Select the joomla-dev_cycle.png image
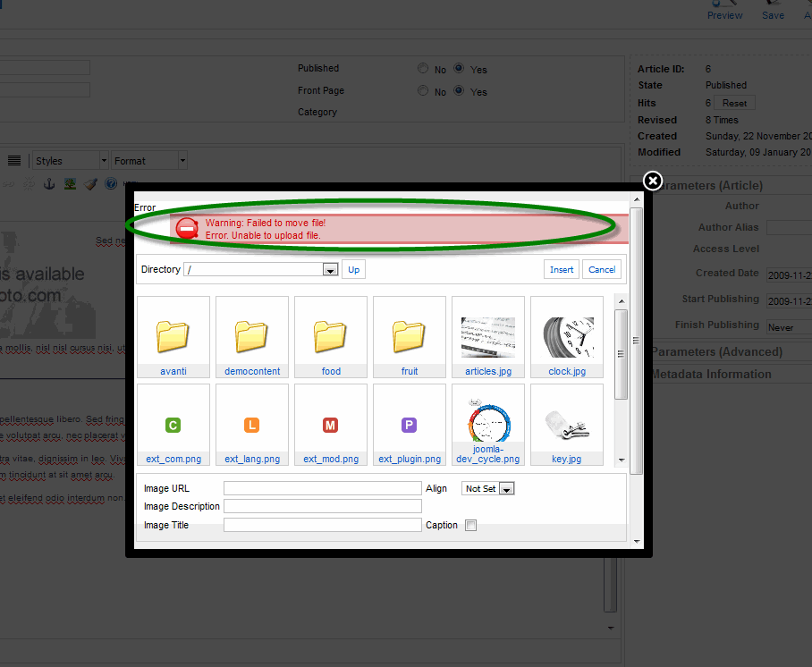The height and width of the screenshot is (667, 812). click(x=488, y=420)
